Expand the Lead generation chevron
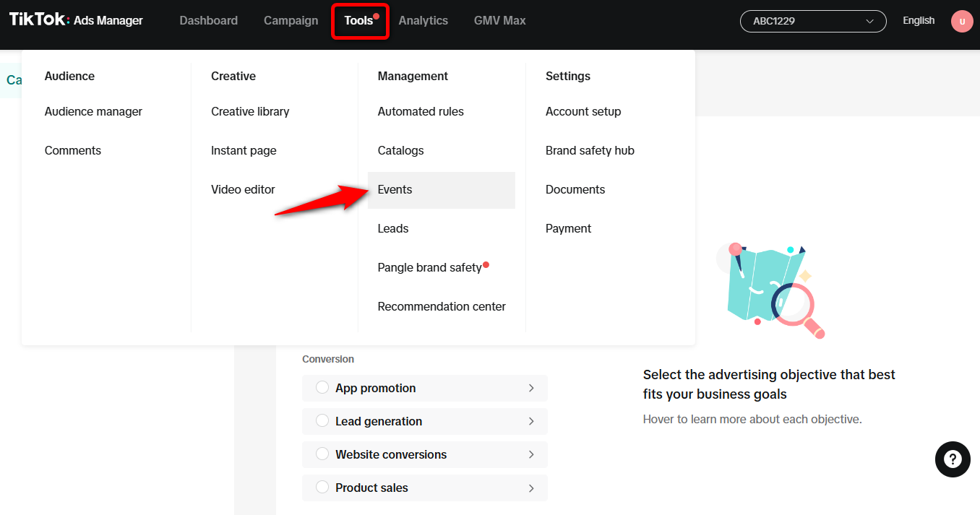 (x=531, y=421)
